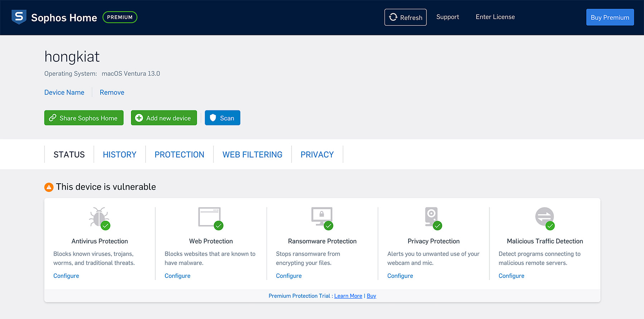Click the Sophos Home title text

pos(64,18)
